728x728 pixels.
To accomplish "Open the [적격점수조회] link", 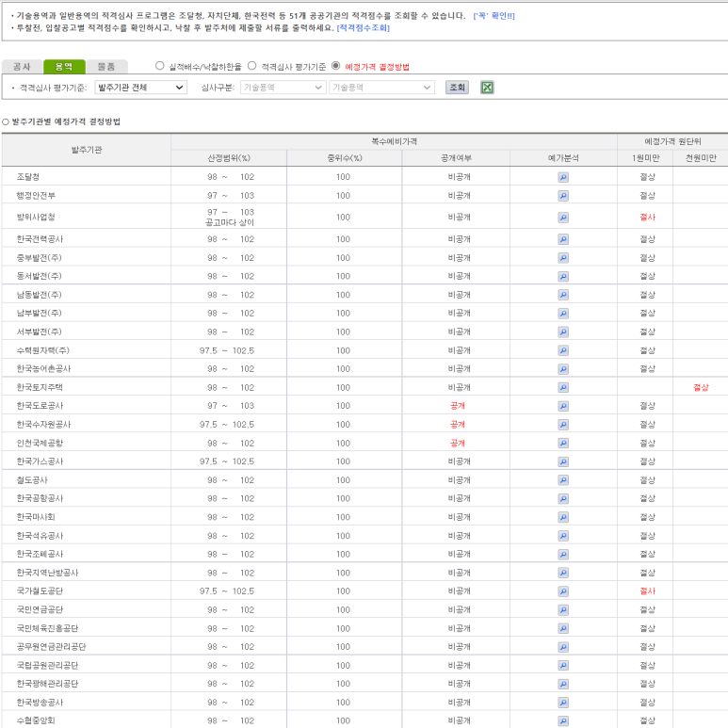I will click(364, 28).
